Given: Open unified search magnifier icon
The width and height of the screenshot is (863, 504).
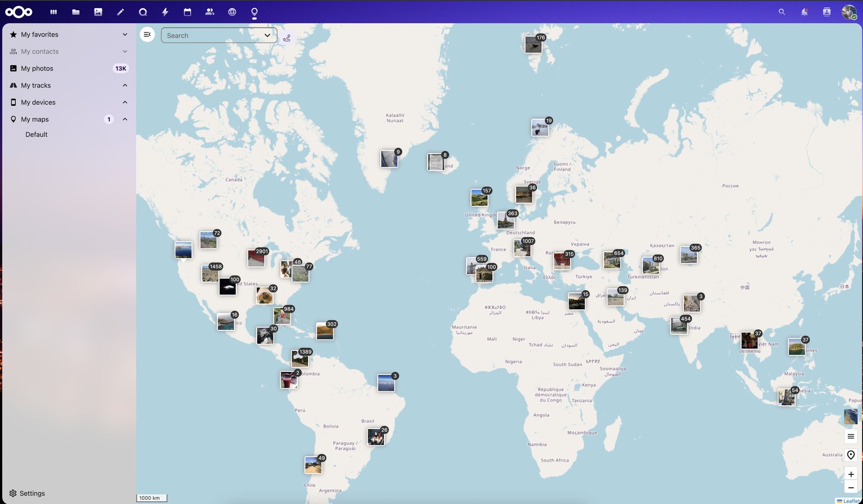Looking at the screenshot, I should [x=782, y=12].
